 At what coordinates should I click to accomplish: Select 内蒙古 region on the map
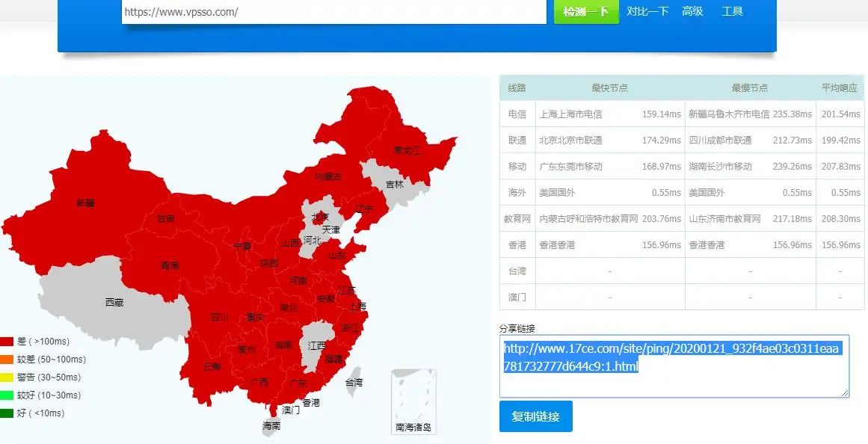pyautogui.click(x=328, y=176)
